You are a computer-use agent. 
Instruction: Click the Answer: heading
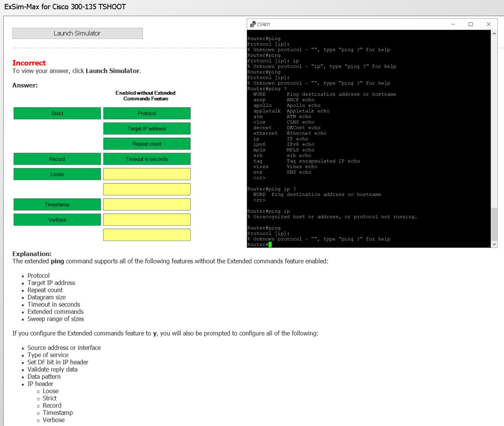[25, 85]
